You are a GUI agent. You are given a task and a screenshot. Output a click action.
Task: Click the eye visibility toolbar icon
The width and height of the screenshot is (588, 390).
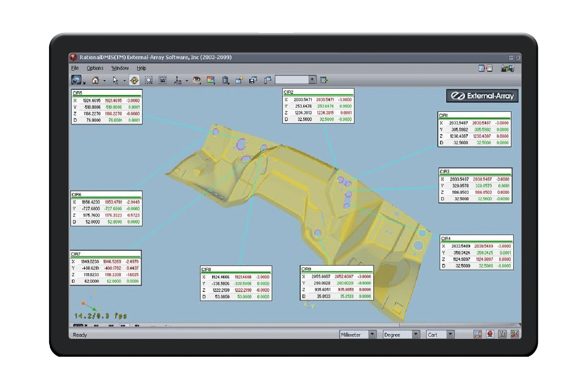pyautogui.click(x=196, y=80)
